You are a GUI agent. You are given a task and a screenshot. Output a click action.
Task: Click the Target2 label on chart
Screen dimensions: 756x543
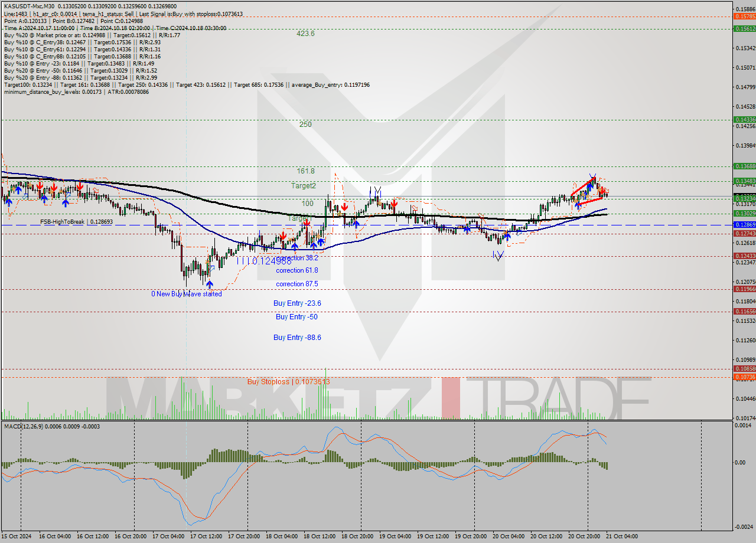(x=304, y=185)
